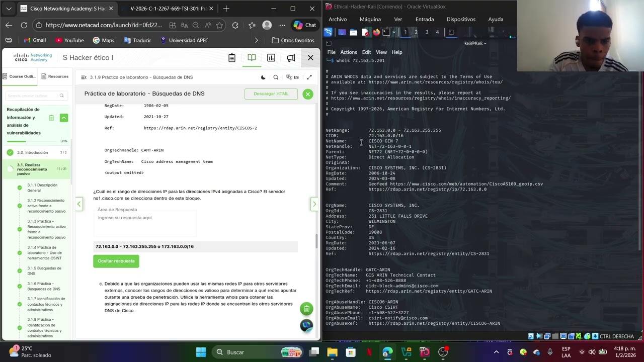The height and width of the screenshot is (362, 644).
Task: Click the browser back arrow
Action: coord(9,25)
